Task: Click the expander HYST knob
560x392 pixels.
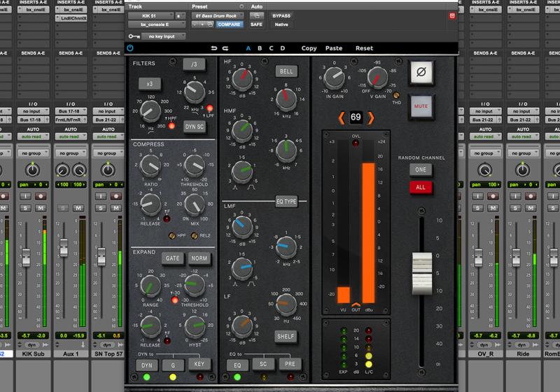Action: point(195,326)
